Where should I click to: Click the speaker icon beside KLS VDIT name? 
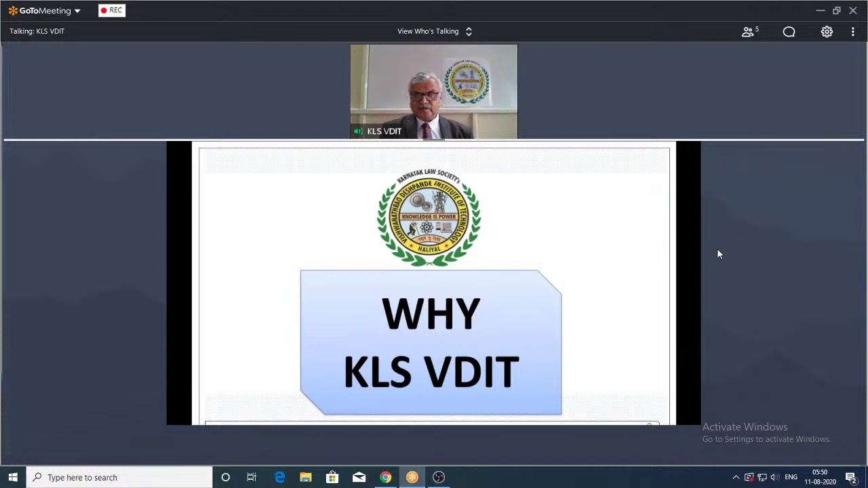tap(358, 131)
